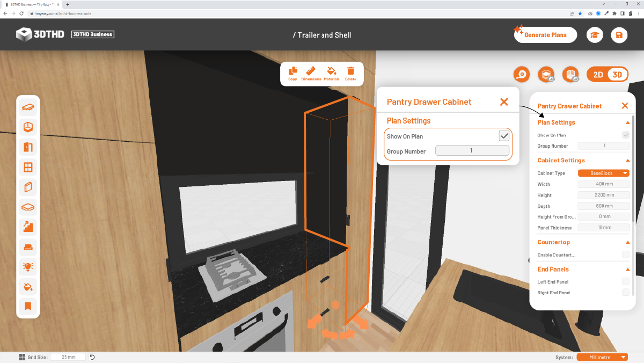Toggle roof visibility with the eye-badged roof icon
644x363 pixels.
546,75
